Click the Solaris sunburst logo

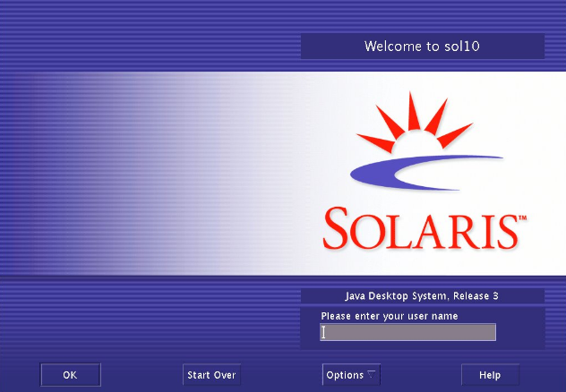coord(426,141)
